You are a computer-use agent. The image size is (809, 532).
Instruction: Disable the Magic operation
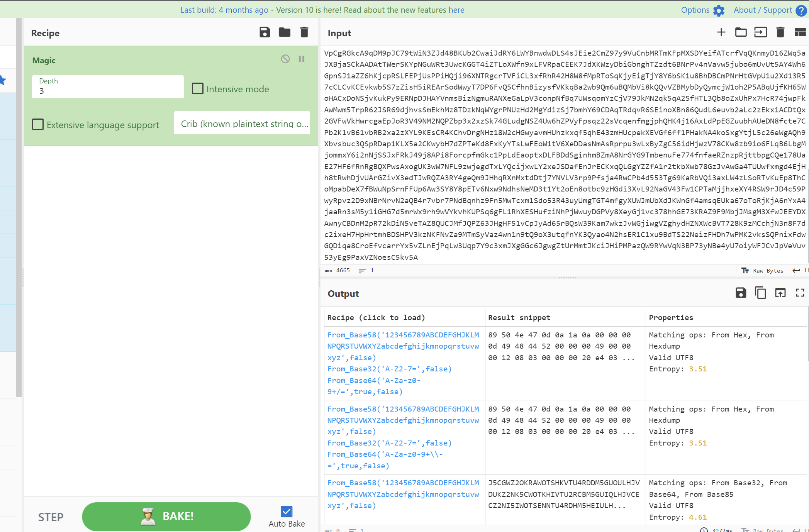[285, 59]
